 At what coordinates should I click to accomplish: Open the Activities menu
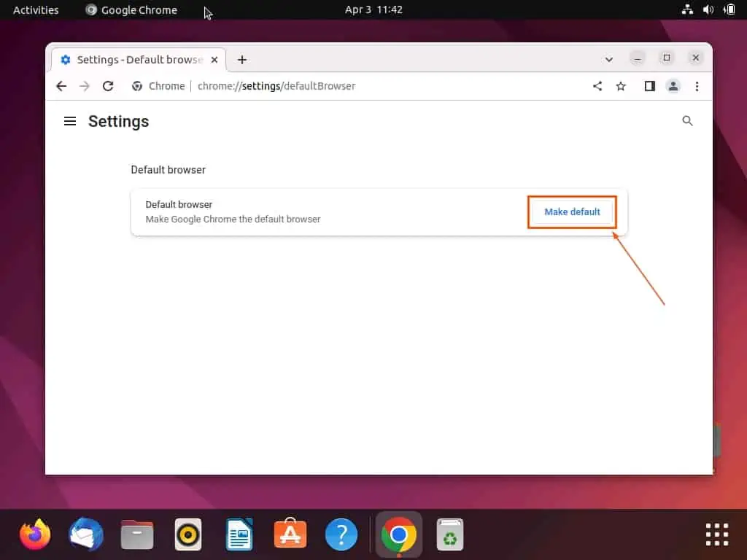[x=35, y=9]
